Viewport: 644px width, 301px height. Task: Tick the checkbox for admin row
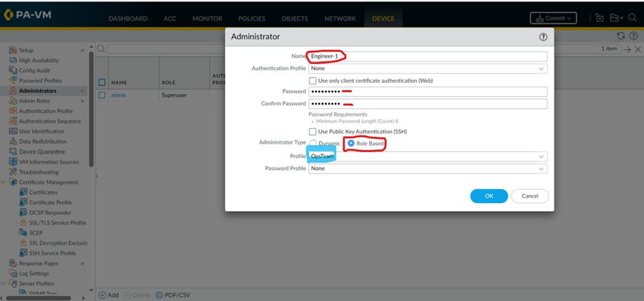click(x=102, y=95)
